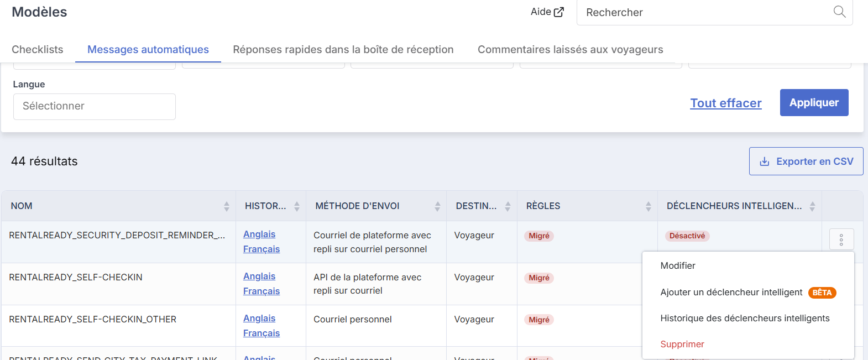This screenshot has height=360, width=868.
Task: Open Français link in RENTALREADY_SELF-CHECKIN_OTHER row
Action: (x=262, y=333)
